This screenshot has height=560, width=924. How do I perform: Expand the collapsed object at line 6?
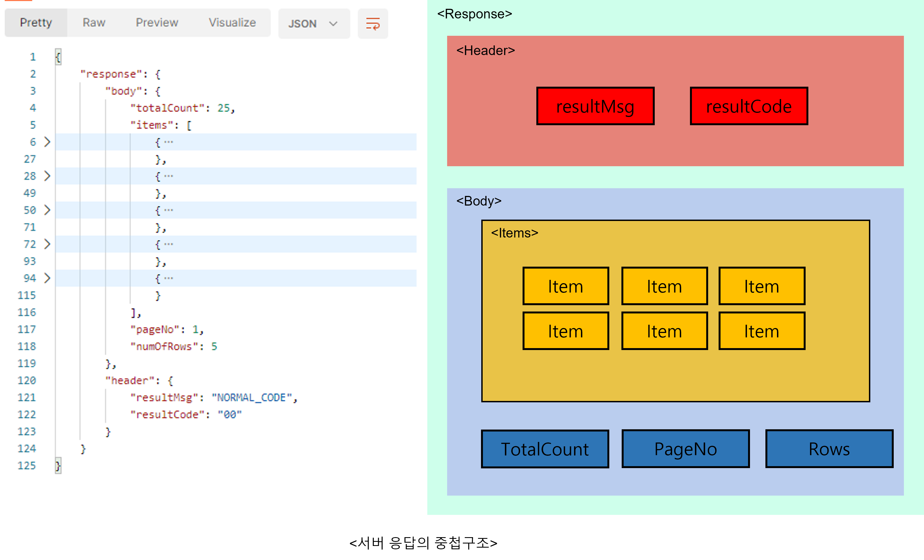click(47, 142)
